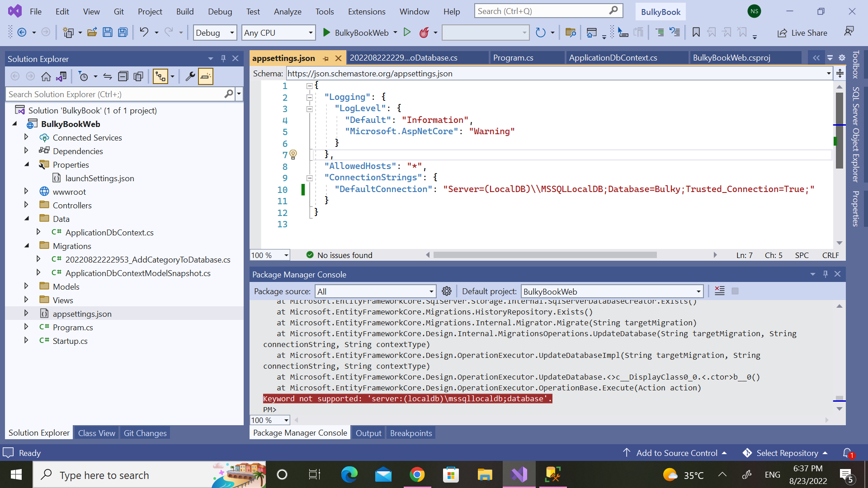The width and height of the screenshot is (868, 488).
Task: Click the Search (Ctrl+Q) box
Action: (x=548, y=11)
